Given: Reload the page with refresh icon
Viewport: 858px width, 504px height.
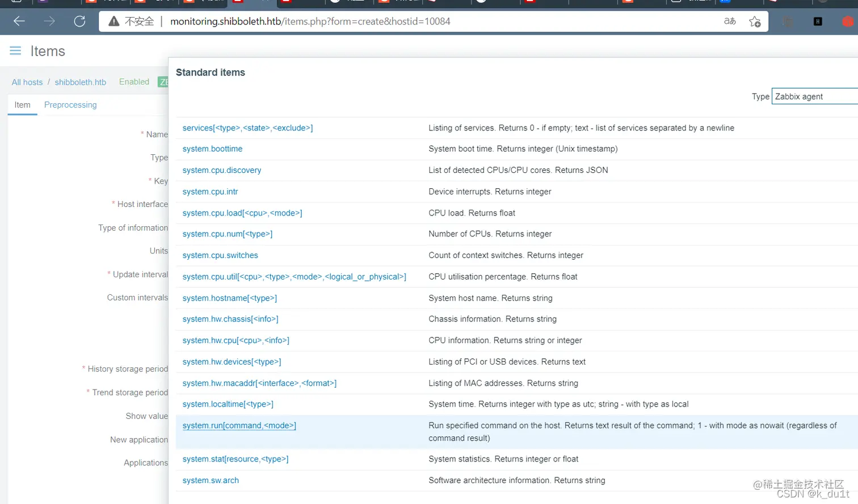Looking at the screenshot, I should 79,21.
